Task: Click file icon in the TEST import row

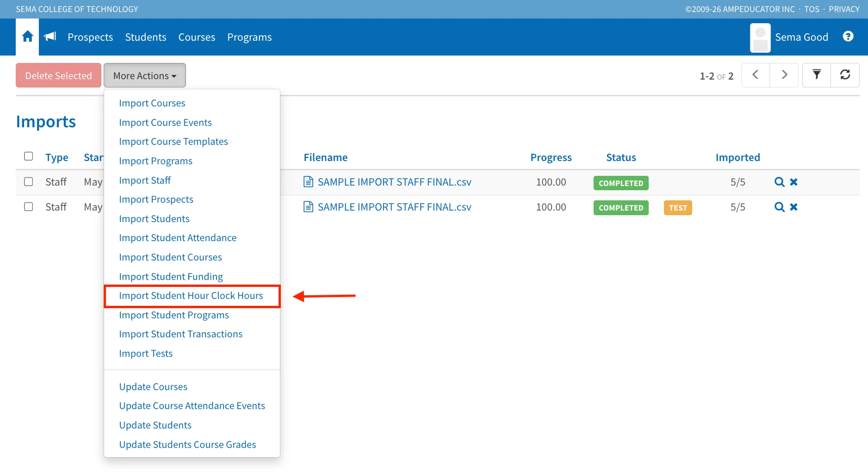Action: [308, 206]
